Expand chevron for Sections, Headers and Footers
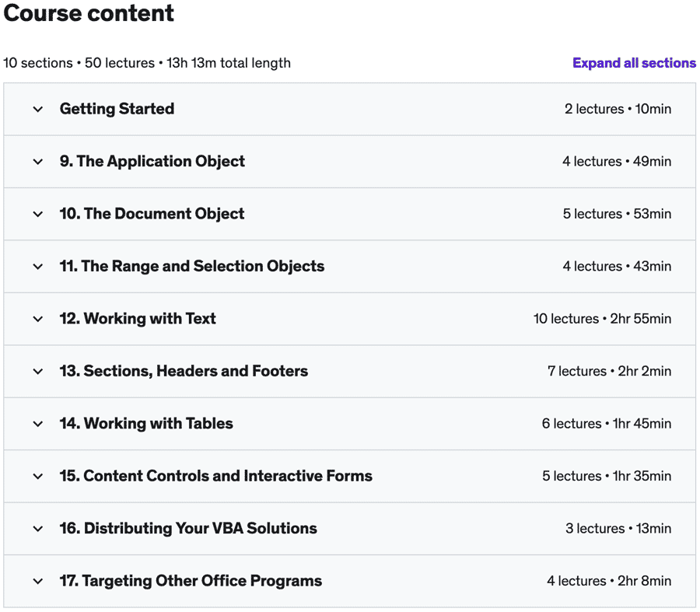Viewport: 700px width, 612px height. 38,372
